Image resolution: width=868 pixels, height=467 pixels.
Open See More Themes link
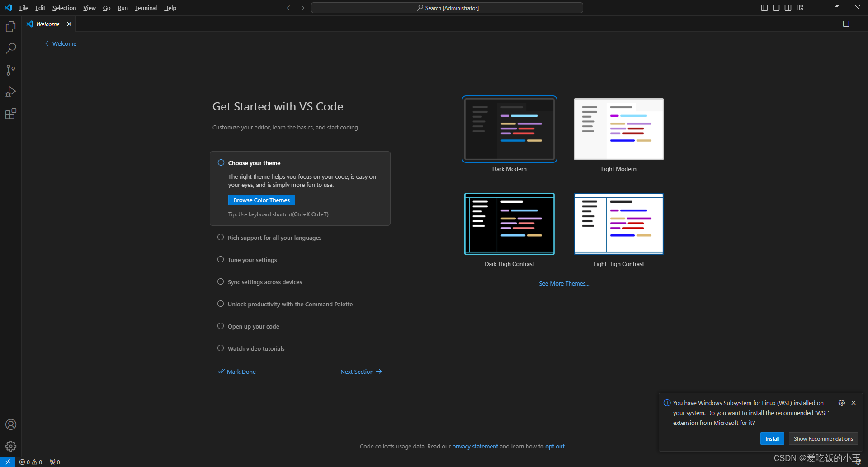point(564,284)
